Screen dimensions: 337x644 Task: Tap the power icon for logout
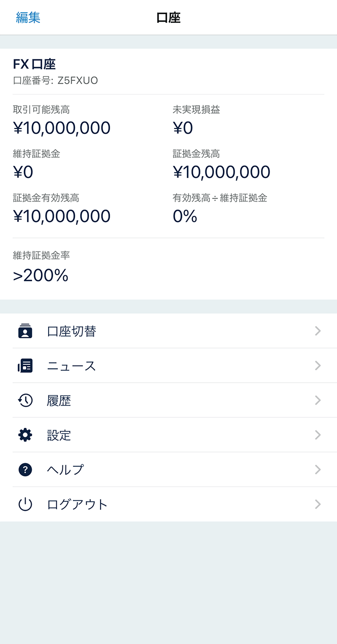point(25,504)
